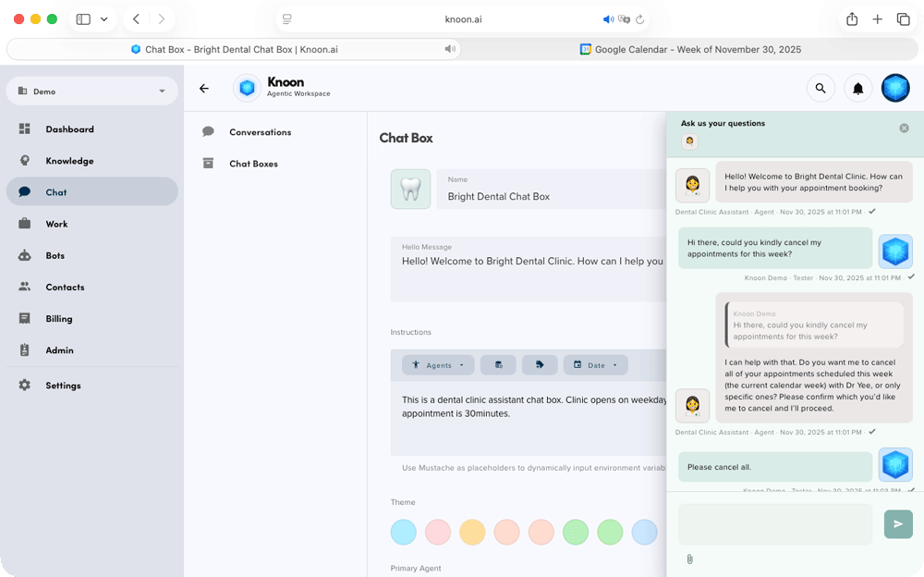Click the tooth chat box avatar

pyautogui.click(x=410, y=189)
